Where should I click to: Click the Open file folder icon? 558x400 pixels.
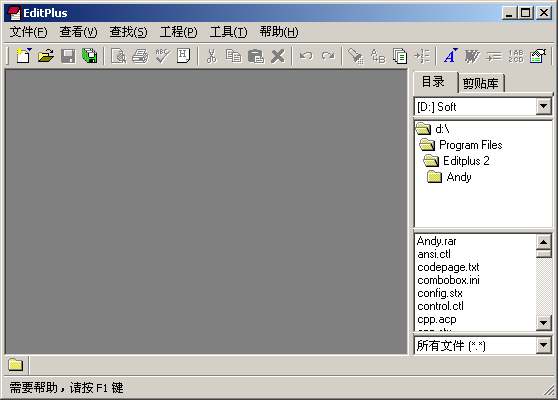(46, 56)
